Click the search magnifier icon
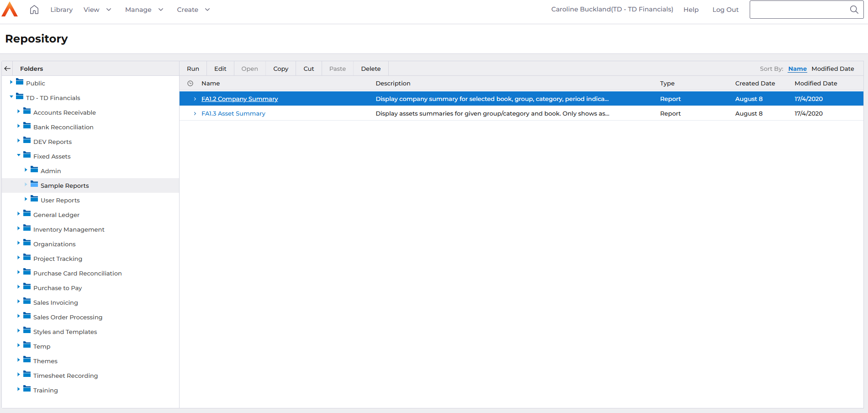Screen dimensions: 868x413 tap(854, 10)
